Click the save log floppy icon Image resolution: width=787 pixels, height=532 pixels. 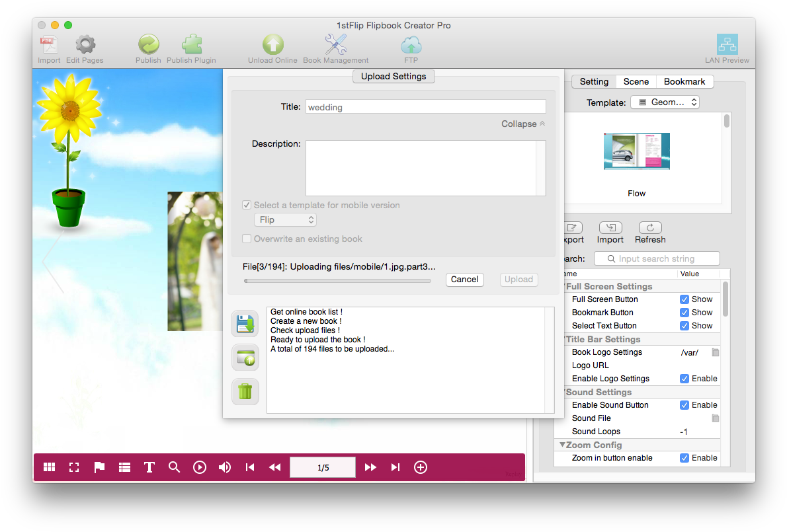245,323
